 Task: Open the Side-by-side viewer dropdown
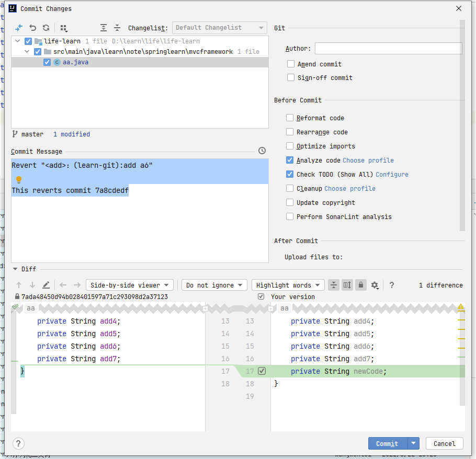click(x=129, y=285)
